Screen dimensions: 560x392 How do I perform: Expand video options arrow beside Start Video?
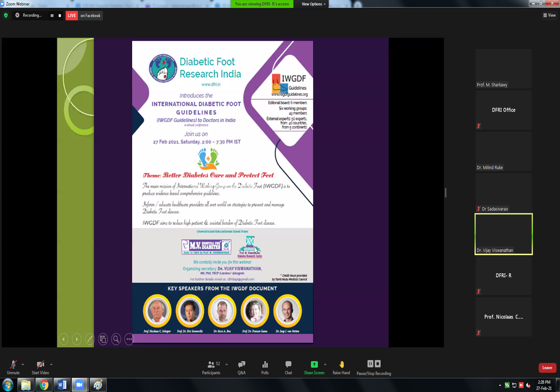click(x=52, y=364)
